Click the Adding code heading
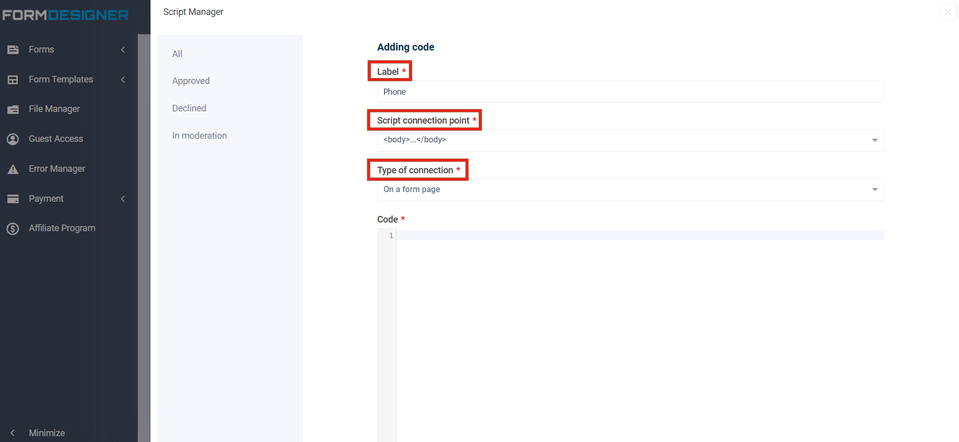 coord(405,47)
